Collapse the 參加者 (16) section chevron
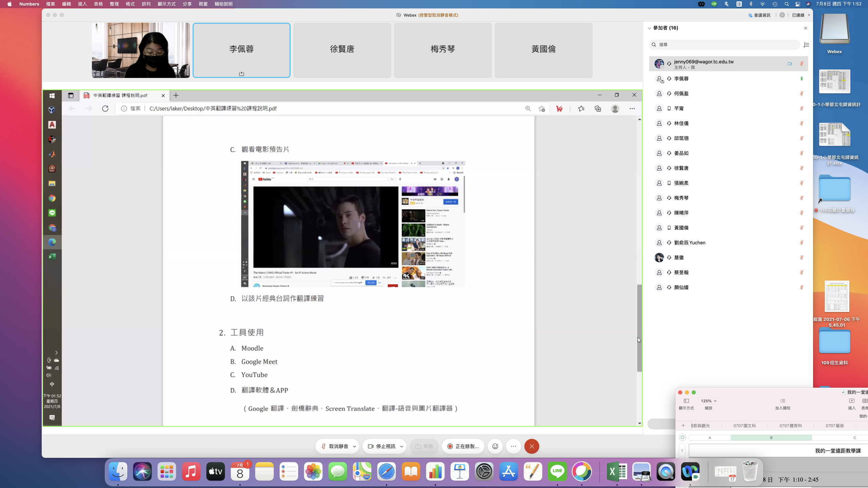This screenshot has height=488, width=868. (649, 28)
